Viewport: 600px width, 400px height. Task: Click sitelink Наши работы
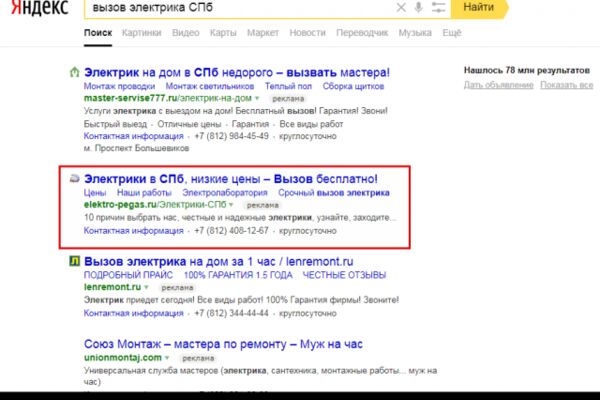(144, 193)
